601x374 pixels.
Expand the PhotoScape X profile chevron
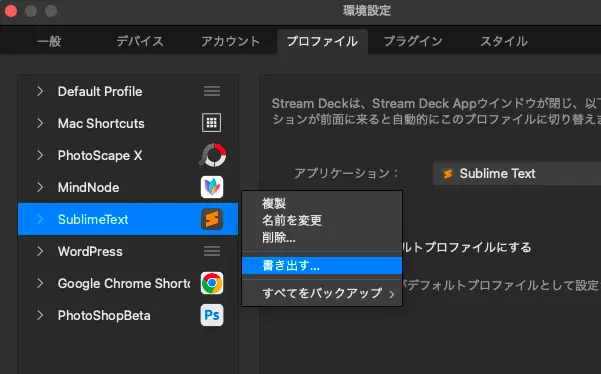(x=40, y=155)
